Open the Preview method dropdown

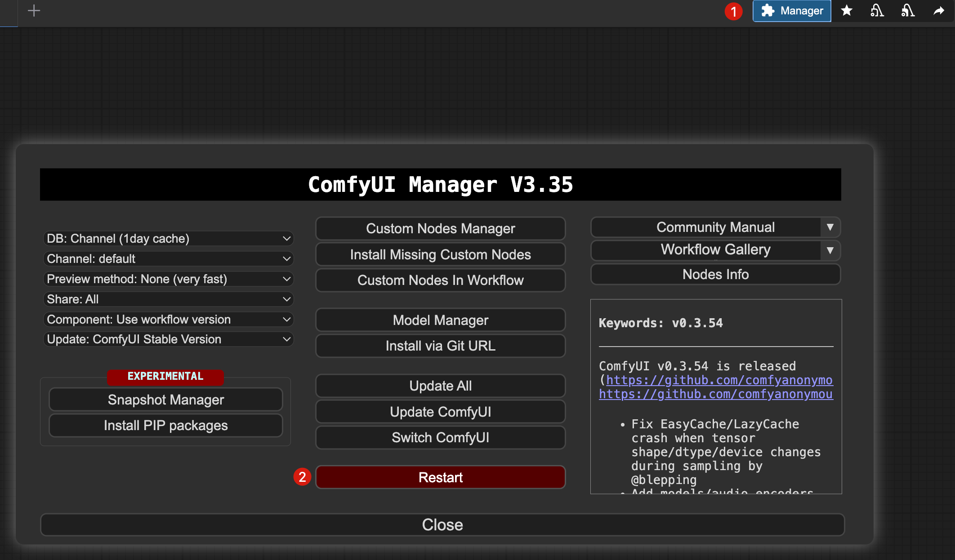(x=168, y=279)
